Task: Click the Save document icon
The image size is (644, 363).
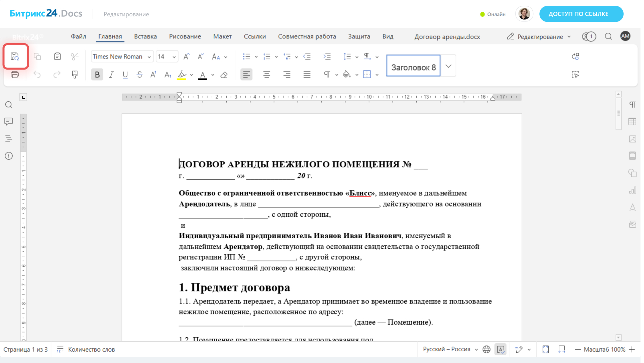Action: (15, 56)
